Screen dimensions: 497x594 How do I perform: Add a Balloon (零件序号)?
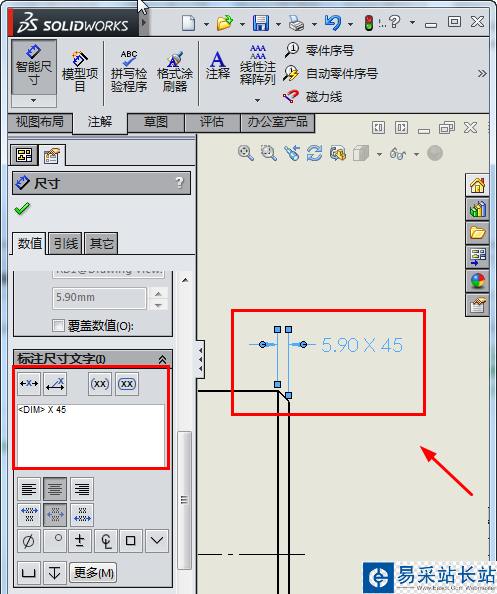pos(319,50)
